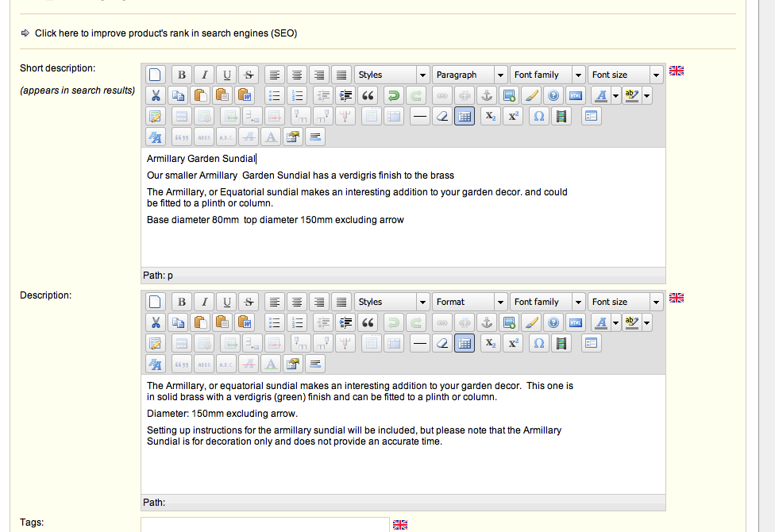Click UK flag beside Tags field

click(400, 525)
